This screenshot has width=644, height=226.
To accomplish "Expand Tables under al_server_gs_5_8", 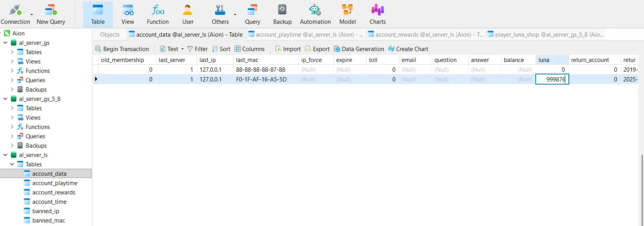I will pyautogui.click(x=12, y=108).
